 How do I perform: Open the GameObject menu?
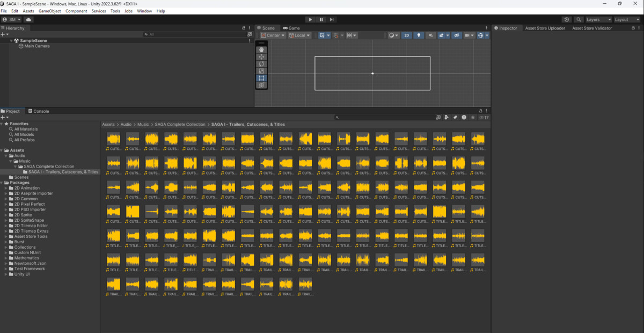tap(49, 11)
